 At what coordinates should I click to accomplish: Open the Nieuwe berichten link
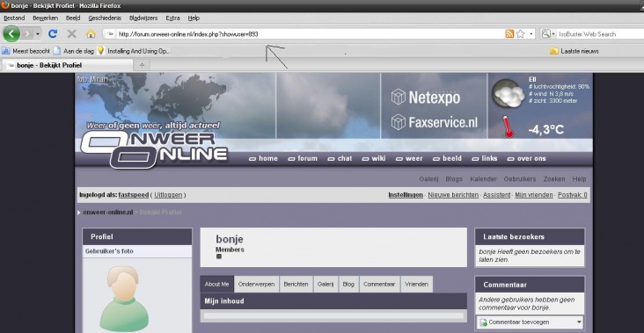click(x=453, y=195)
